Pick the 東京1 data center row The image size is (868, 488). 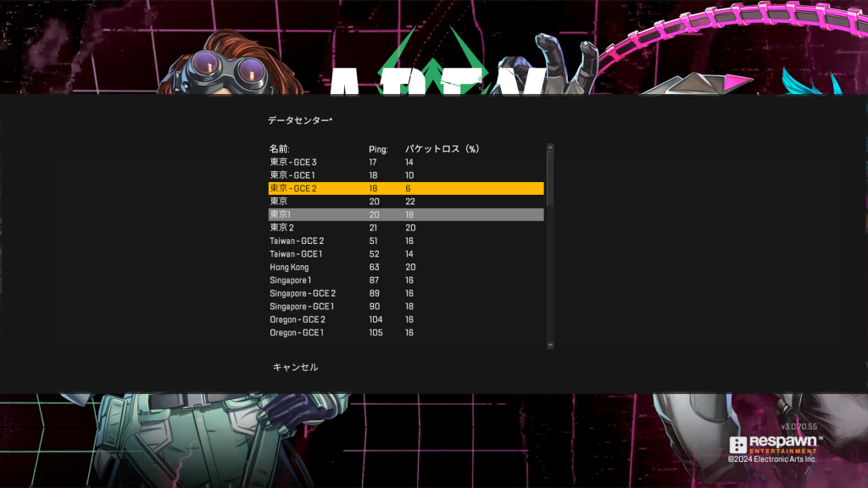click(x=281, y=215)
